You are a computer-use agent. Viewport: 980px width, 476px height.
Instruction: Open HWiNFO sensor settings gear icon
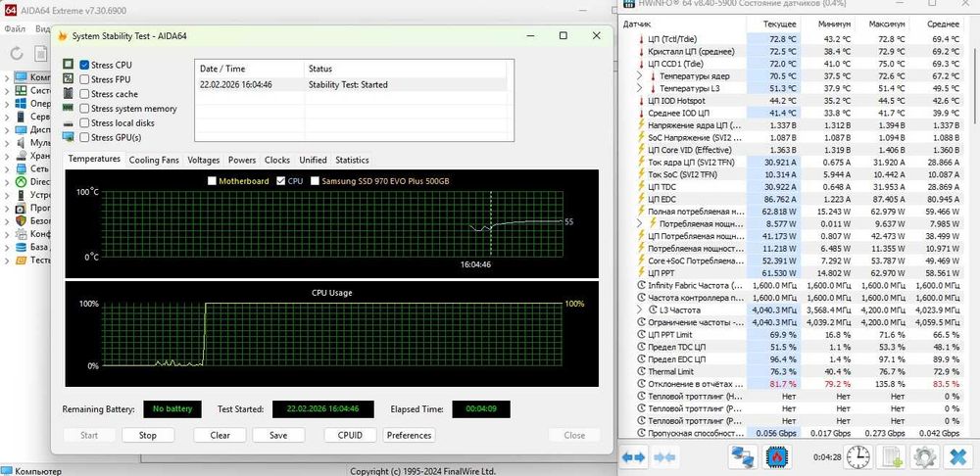tap(924, 457)
